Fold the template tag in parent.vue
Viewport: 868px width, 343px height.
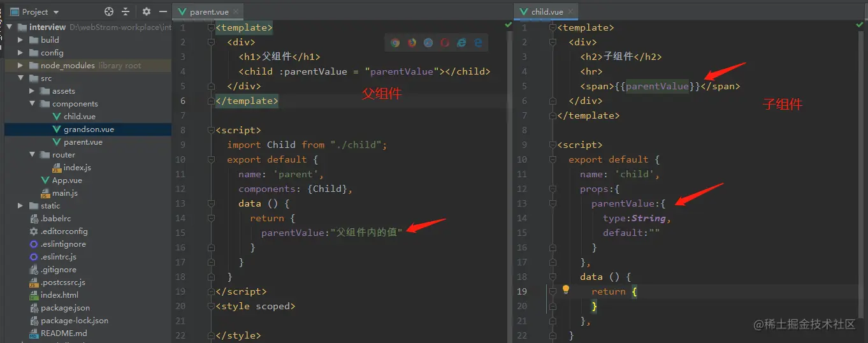(212, 27)
